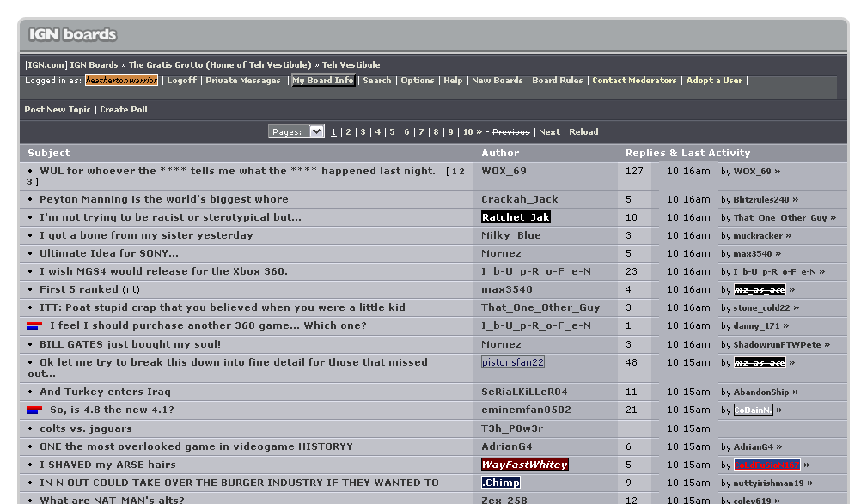Reload the topic list
The height and width of the screenshot is (504, 867).
[584, 132]
